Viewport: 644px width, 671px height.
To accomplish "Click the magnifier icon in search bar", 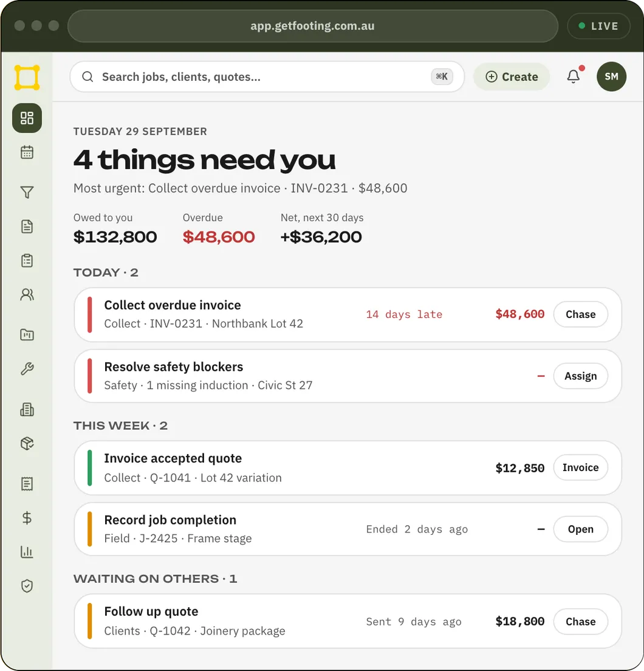I will pyautogui.click(x=87, y=77).
